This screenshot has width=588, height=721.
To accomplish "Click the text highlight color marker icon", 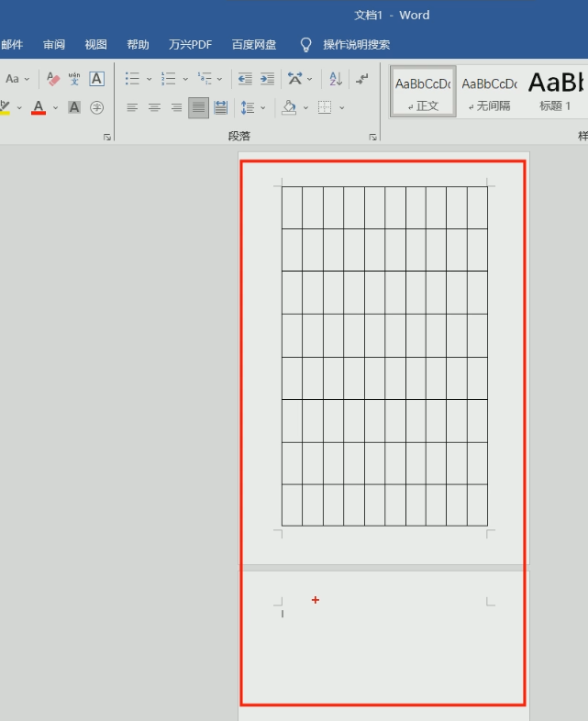I will 5,107.
